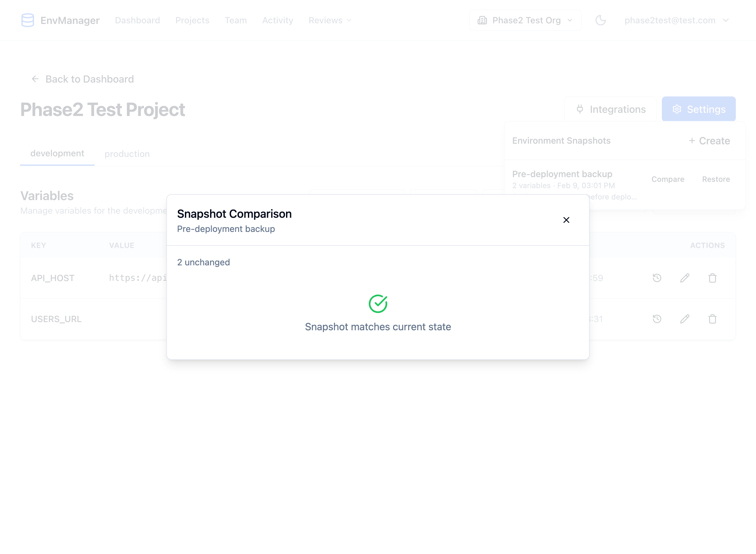The height and width of the screenshot is (554, 756).
Task: Open history for USERS_URL variable
Action: (x=657, y=319)
